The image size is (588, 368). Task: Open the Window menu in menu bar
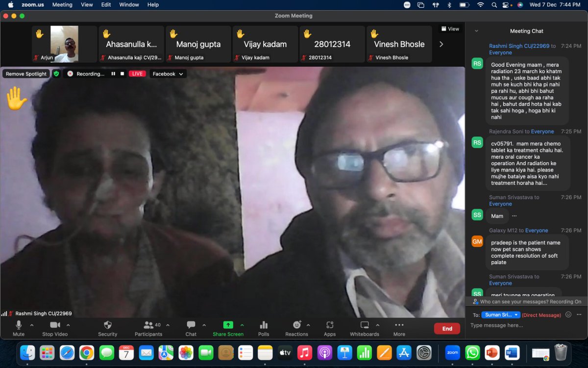[129, 4]
